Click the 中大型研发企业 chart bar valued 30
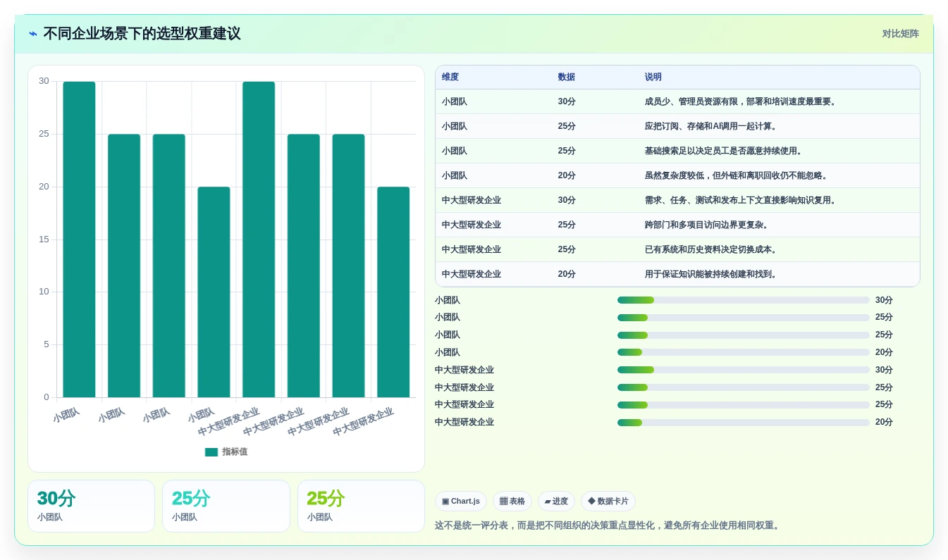This screenshot has width=948, height=560. [x=259, y=239]
